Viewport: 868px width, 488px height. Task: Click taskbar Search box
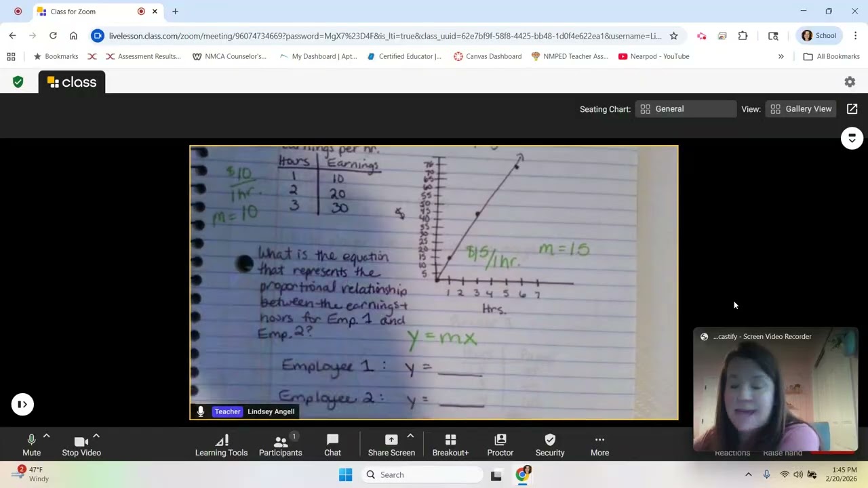[x=420, y=475]
